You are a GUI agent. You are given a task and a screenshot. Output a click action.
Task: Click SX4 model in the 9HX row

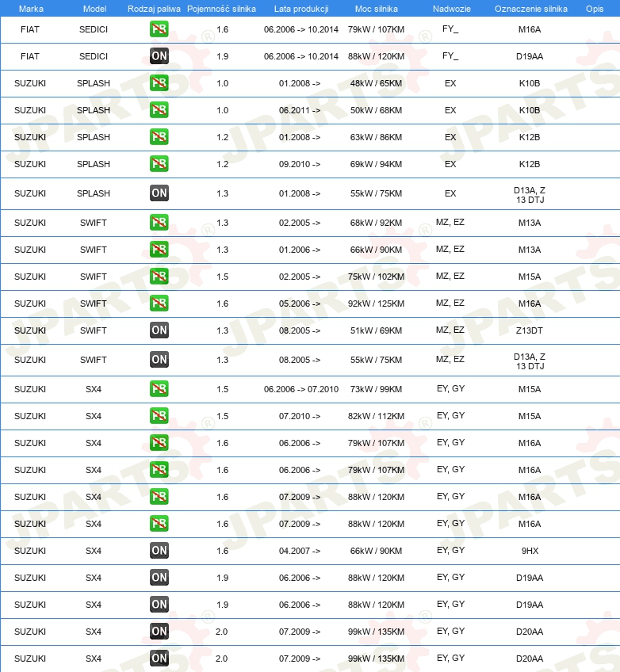point(94,551)
